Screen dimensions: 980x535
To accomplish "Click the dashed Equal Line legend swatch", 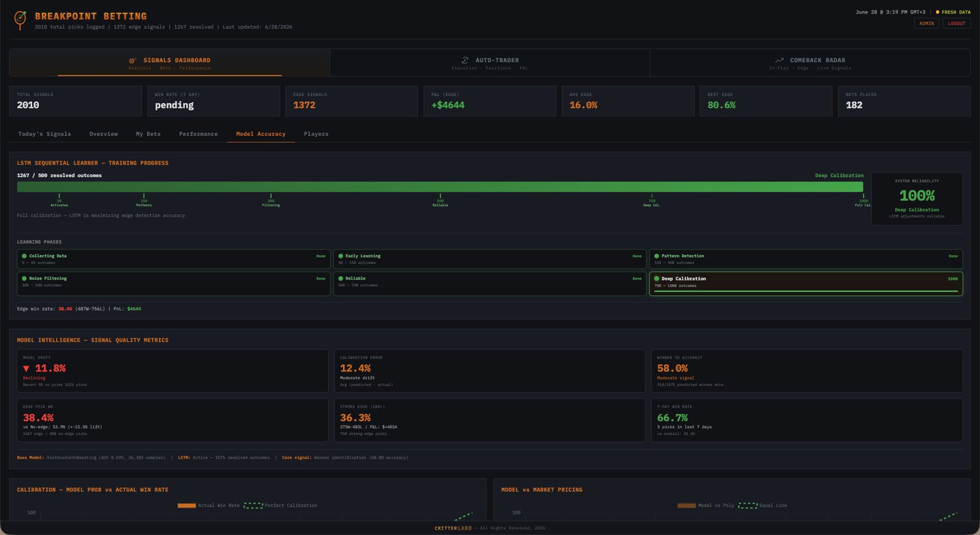I will click(747, 506).
